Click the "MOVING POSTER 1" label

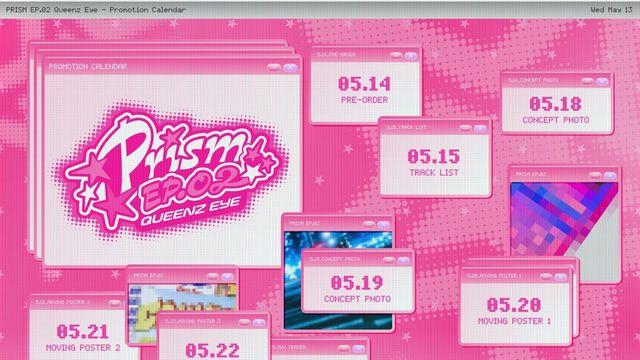[x=514, y=321]
